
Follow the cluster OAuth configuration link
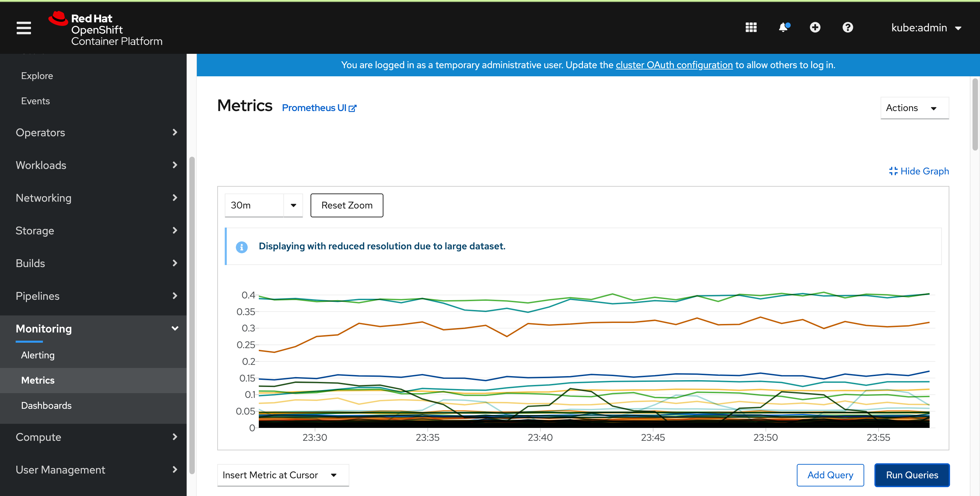(674, 65)
